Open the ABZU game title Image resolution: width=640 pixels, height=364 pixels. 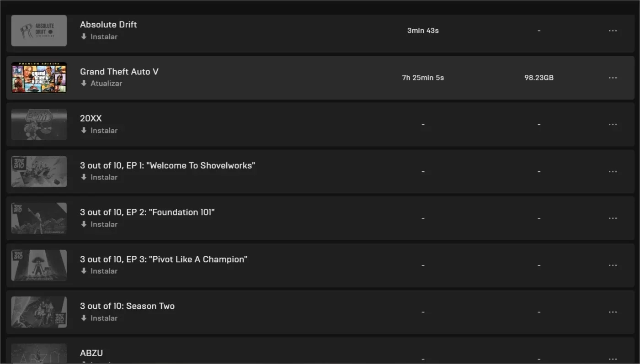click(x=91, y=353)
